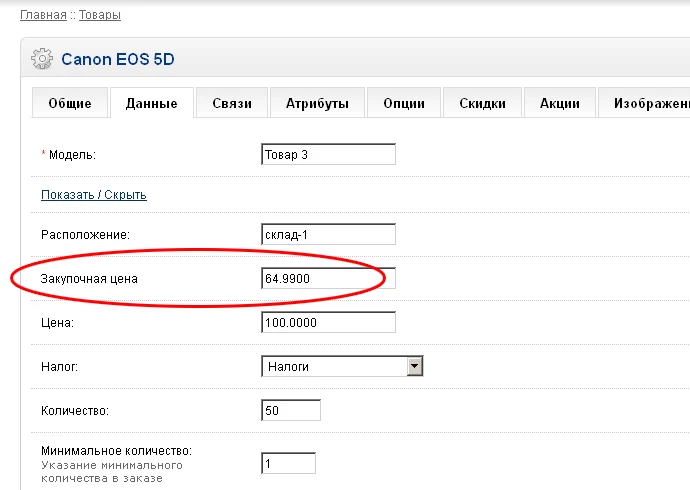Click the Минимальное количество label
This screenshot has height=490, width=690.
click(x=116, y=451)
